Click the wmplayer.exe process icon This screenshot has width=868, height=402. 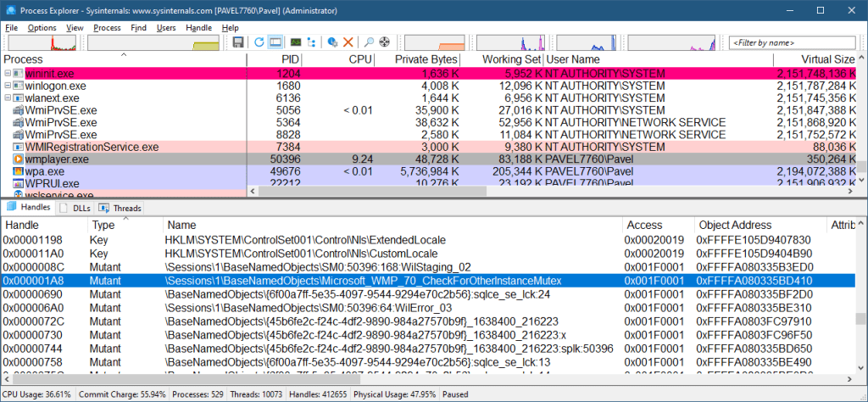pyautogui.click(x=18, y=159)
